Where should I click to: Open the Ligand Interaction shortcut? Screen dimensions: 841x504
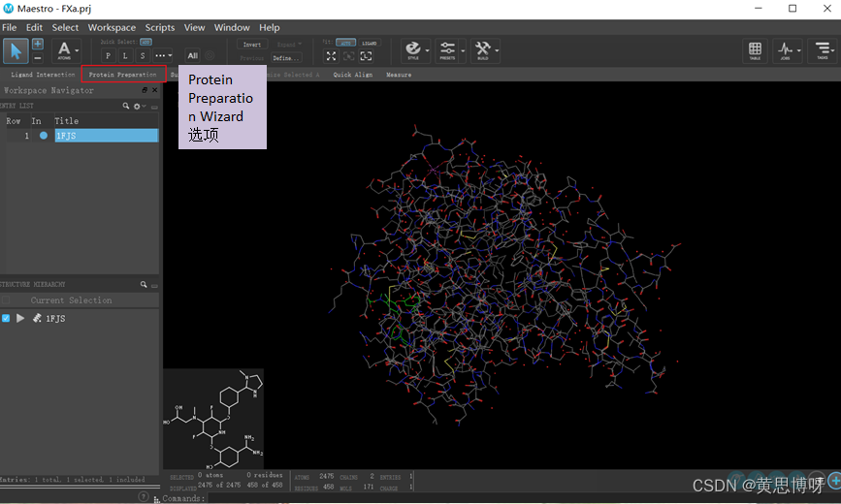pos(43,75)
